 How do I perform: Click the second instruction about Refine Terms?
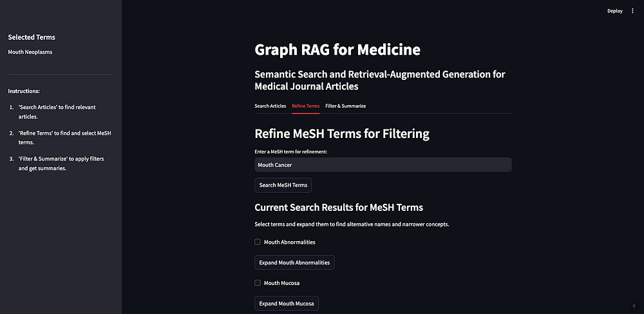tap(59, 138)
